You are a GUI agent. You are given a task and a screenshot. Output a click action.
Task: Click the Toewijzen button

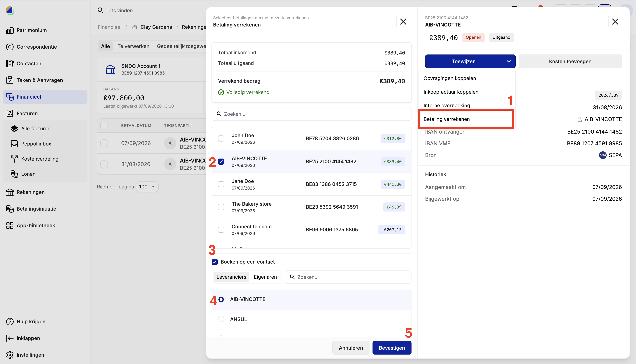pos(463,61)
